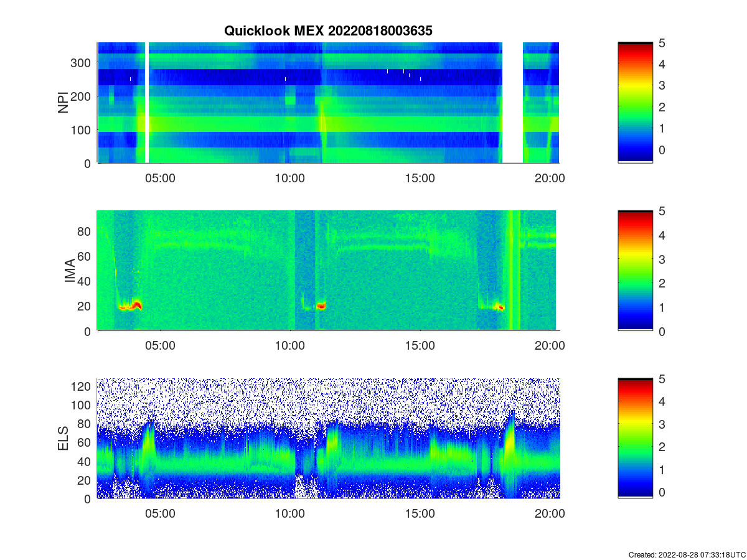
Task: Click the title "Quicklook MEX 20220818003635"
Action: pos(328,31)
